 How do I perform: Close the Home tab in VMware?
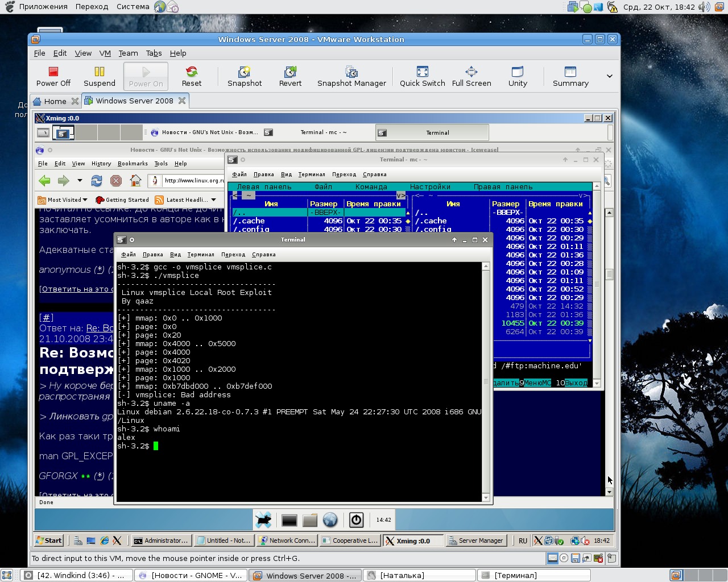point(75,101)
